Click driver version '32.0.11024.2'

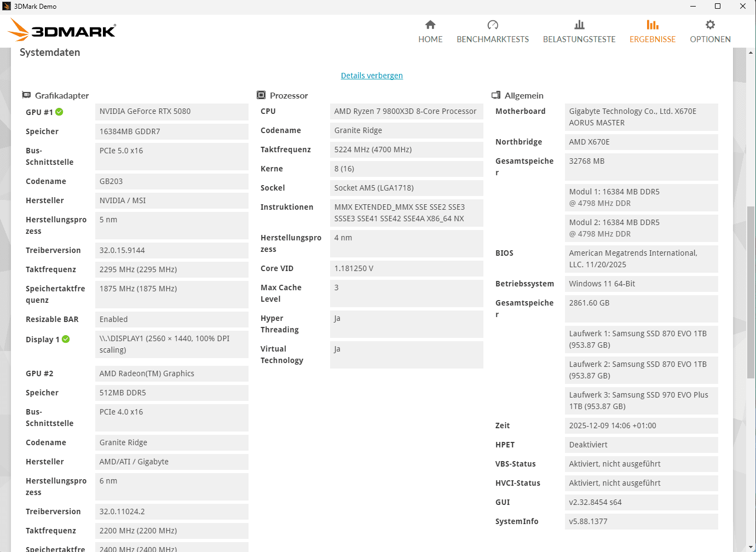tap(172, 511)
